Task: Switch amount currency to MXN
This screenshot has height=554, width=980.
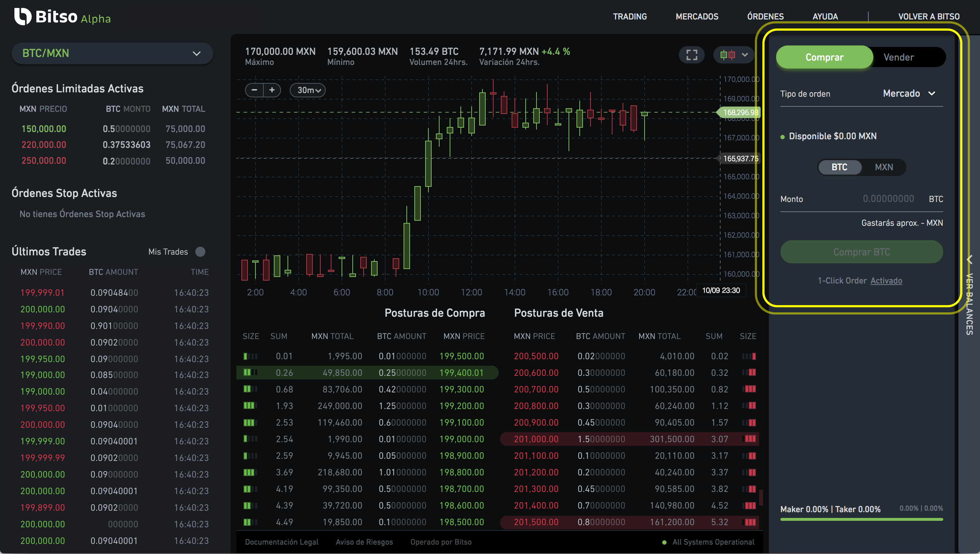Action: [883, 167]
